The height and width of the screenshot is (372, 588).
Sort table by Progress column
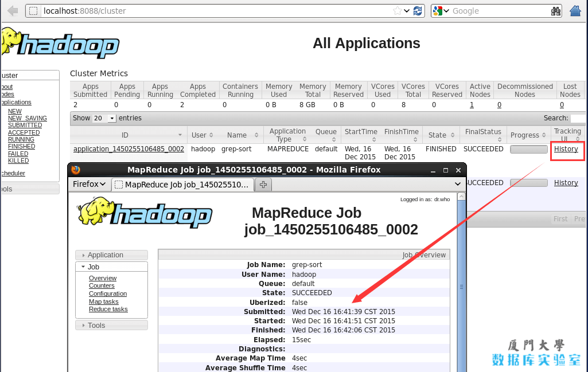(x=528, y=135)
